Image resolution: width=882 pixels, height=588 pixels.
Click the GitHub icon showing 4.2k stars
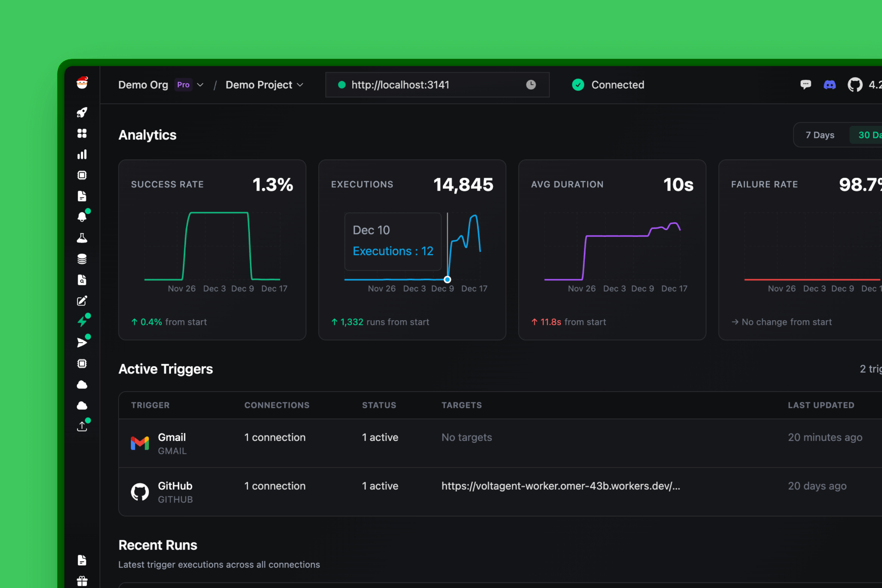click(x=855, y=85)
